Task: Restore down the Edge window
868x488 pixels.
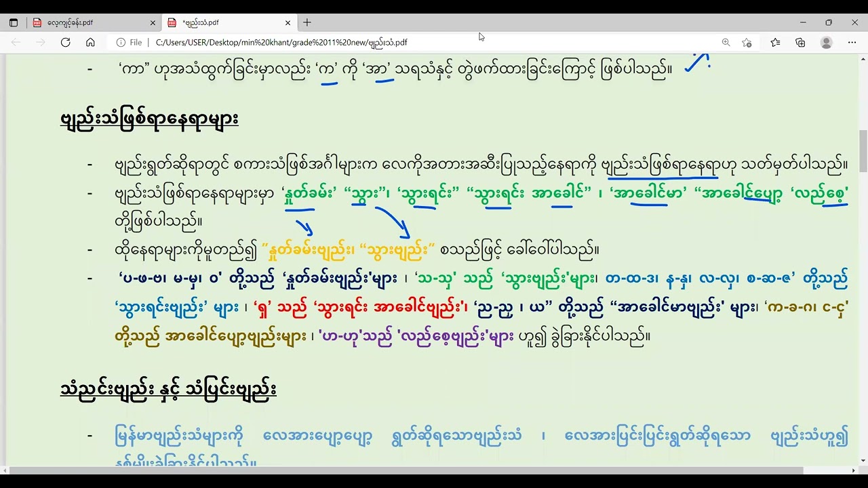Action: [x=828, y=22]
